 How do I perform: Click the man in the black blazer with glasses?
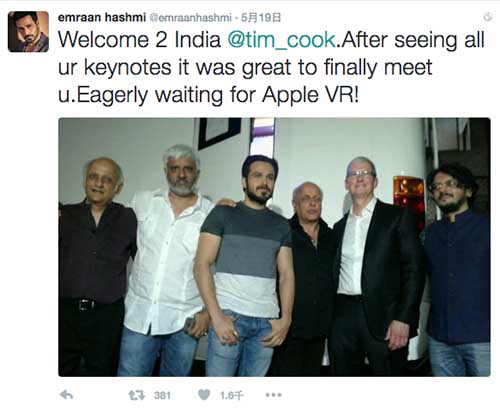coord(375,267)
